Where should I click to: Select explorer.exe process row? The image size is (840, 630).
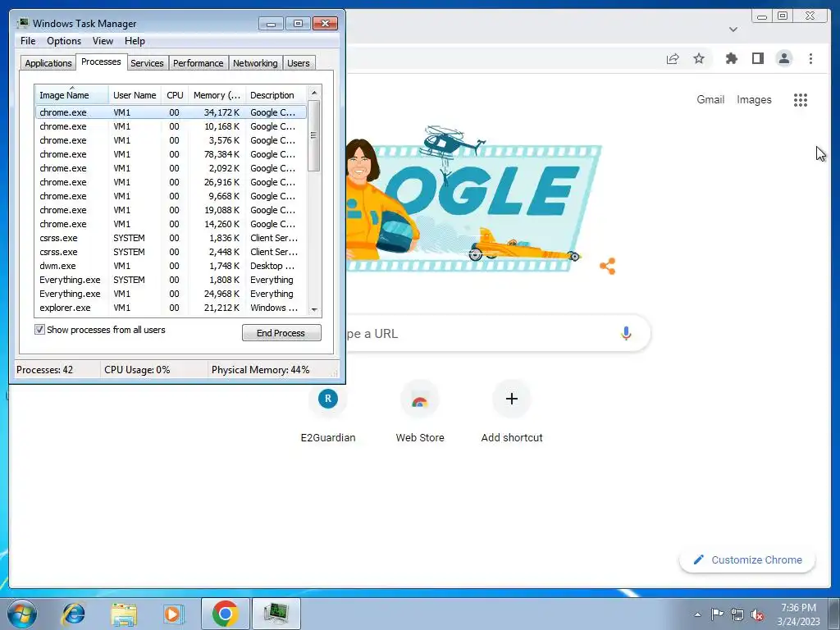[171, 308]
